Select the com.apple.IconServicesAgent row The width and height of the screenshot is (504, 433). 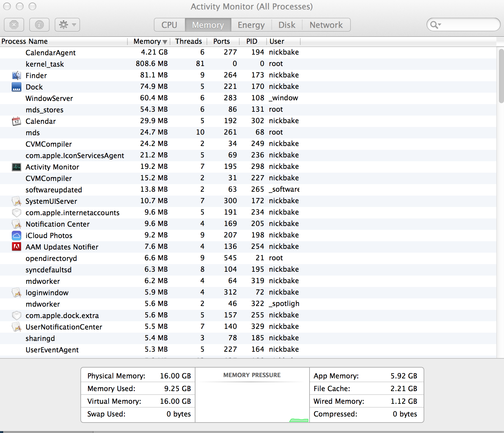248,156
